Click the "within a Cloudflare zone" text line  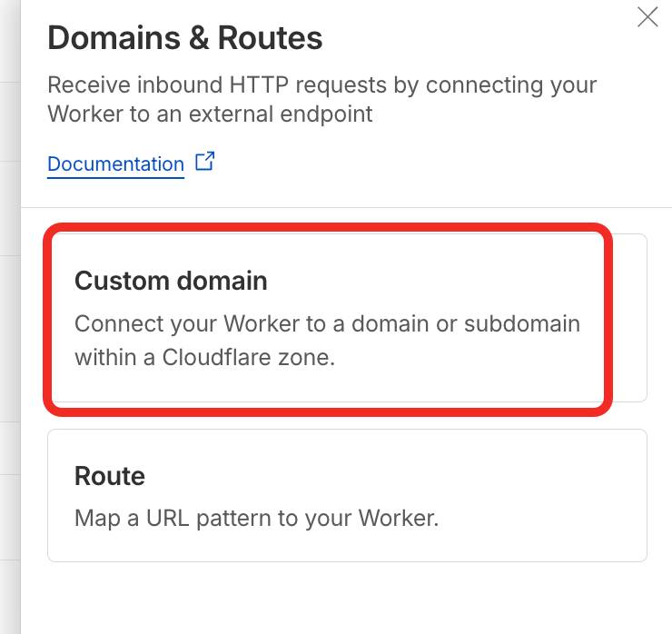click(205, 357)
